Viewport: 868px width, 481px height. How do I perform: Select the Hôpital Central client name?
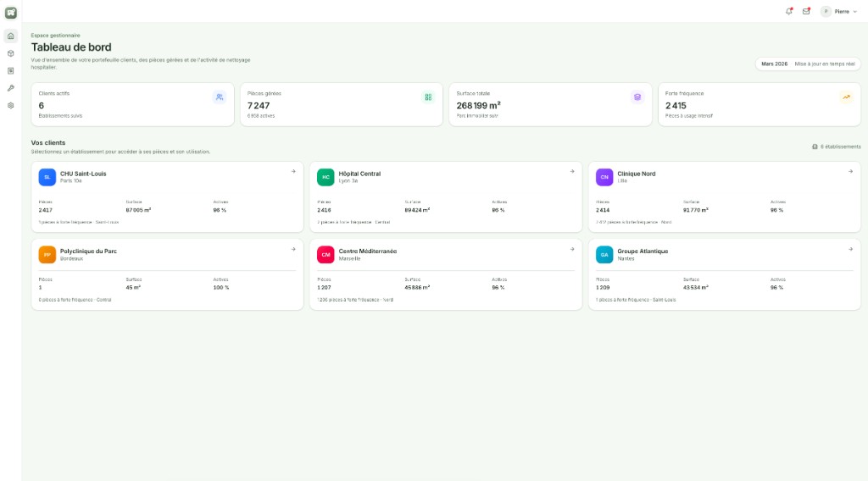coord(359,174)
